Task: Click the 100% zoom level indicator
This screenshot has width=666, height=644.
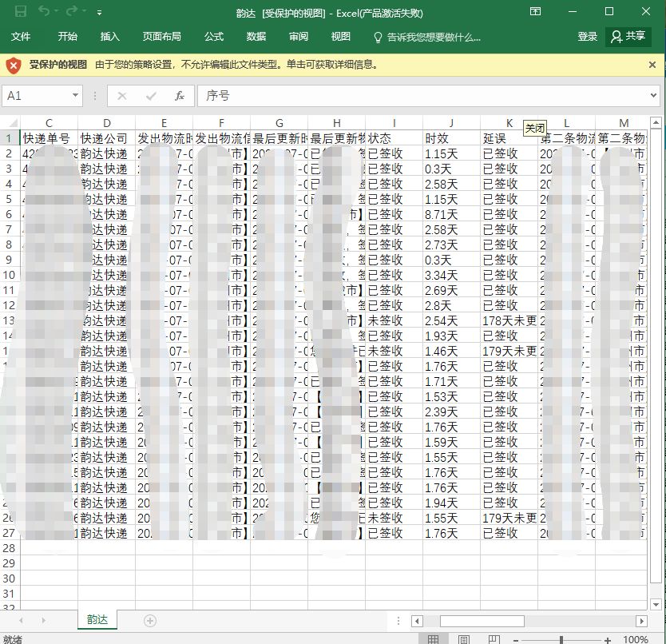Action: tap(636, 639)
